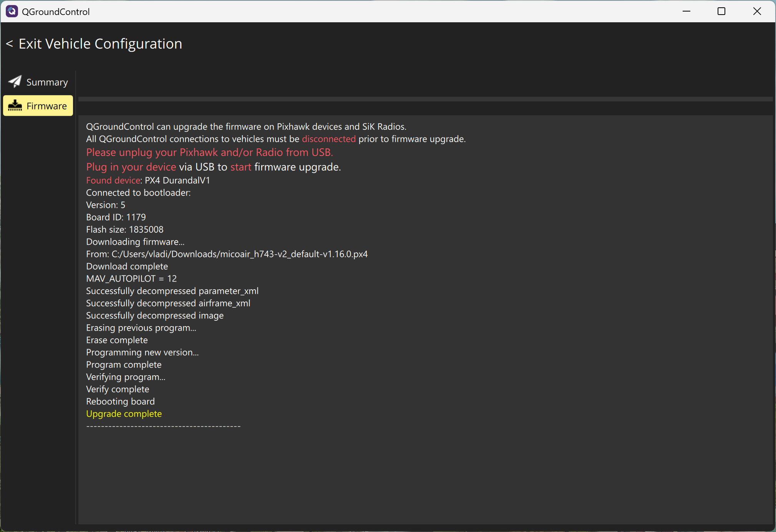Viewport: 776px width, 532px height.
Task: Click the QGroundControl logo in title bar
Action: click(x=12, y=12)
